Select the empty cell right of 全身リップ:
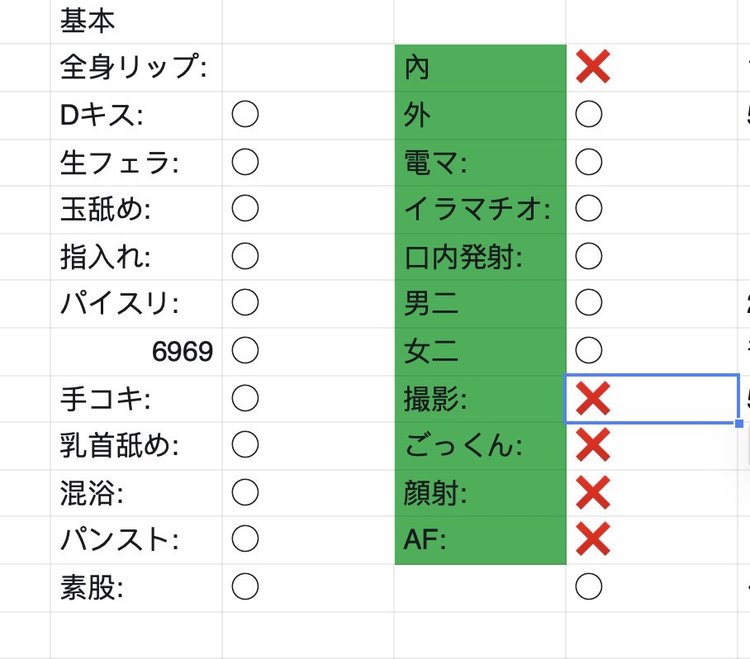The width and height of the screenshot is (750, 659). (308, 68)
